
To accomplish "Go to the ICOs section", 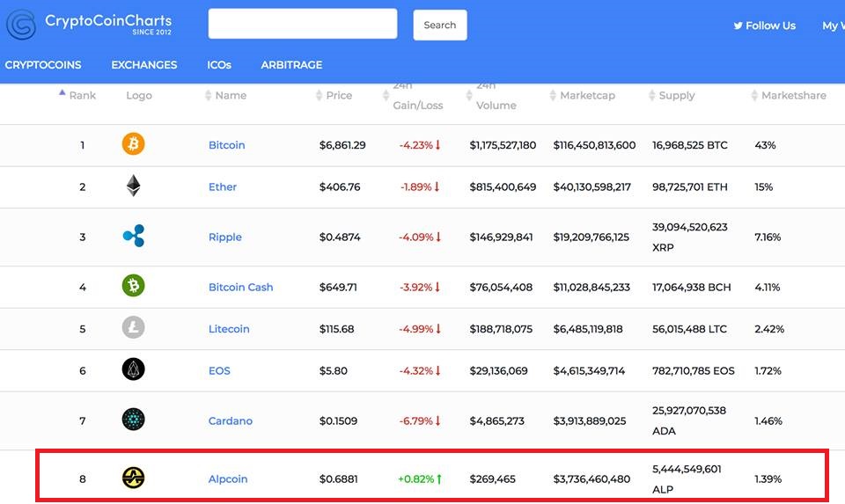I will coord(219,64).
